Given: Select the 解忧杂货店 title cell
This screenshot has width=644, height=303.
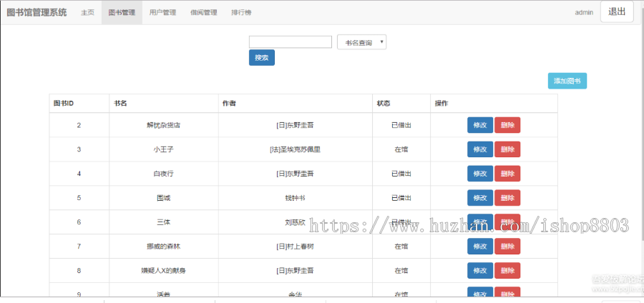Looking at the screenshot, I should click(163, 125).
